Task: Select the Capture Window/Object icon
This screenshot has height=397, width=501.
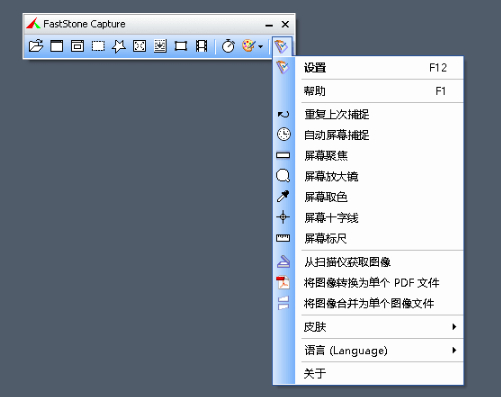Action: tap(77, 46)
